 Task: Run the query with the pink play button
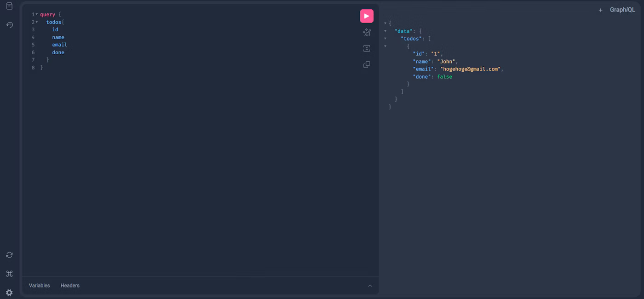[367, 16]
